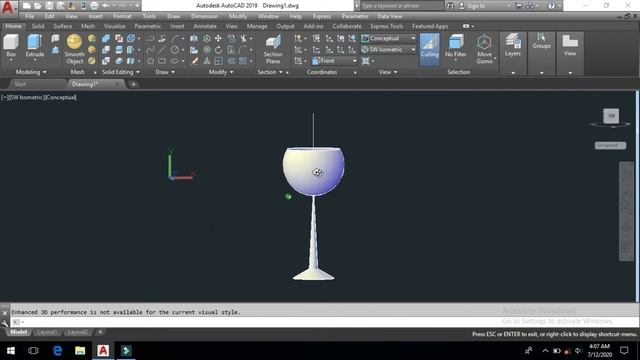Expand the Modify panel title
This screenshot has width=640, height=360.
pyautogui.click(x=221, y=72)
